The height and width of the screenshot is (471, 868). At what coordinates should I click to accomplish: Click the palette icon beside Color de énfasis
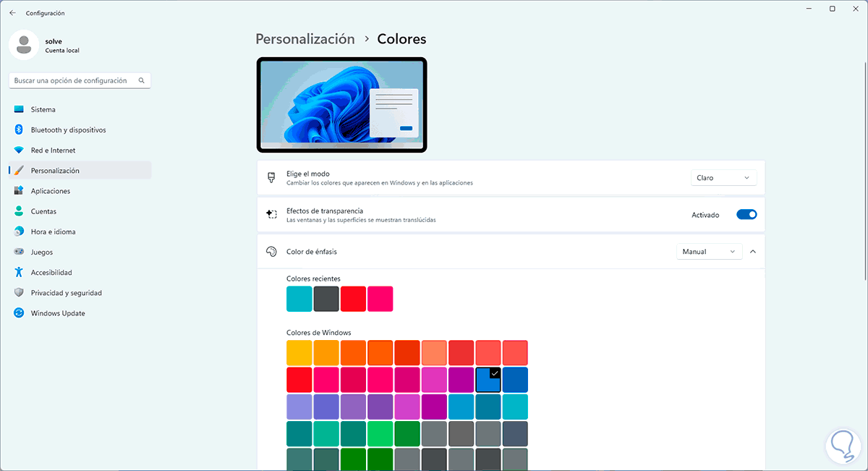272,252
